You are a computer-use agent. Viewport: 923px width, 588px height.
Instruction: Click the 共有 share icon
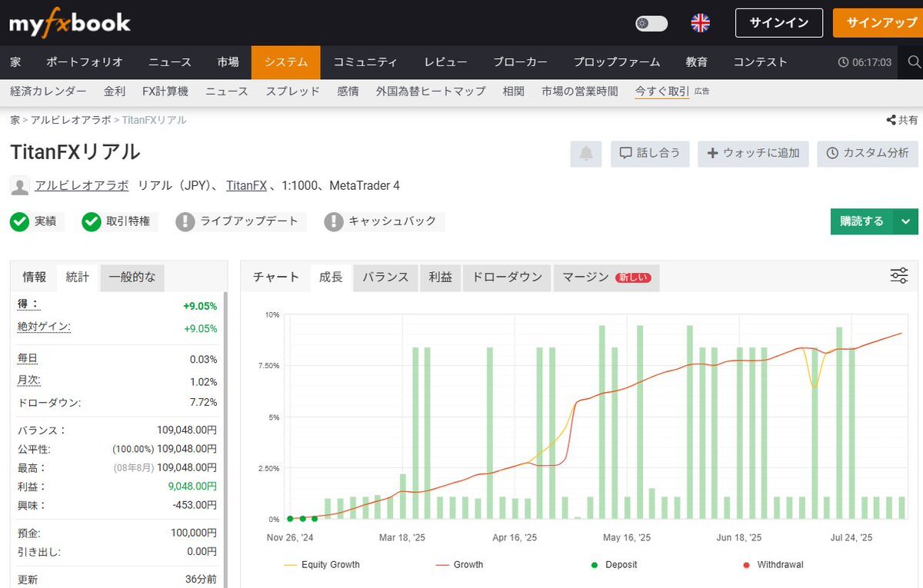coord(902,120)
